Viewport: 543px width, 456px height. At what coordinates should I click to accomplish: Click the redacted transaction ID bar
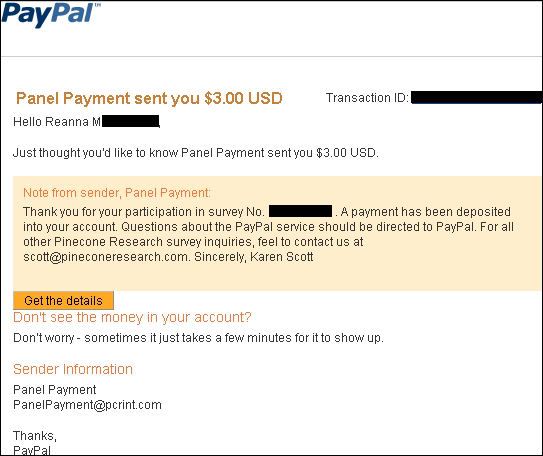click(477, 98)
